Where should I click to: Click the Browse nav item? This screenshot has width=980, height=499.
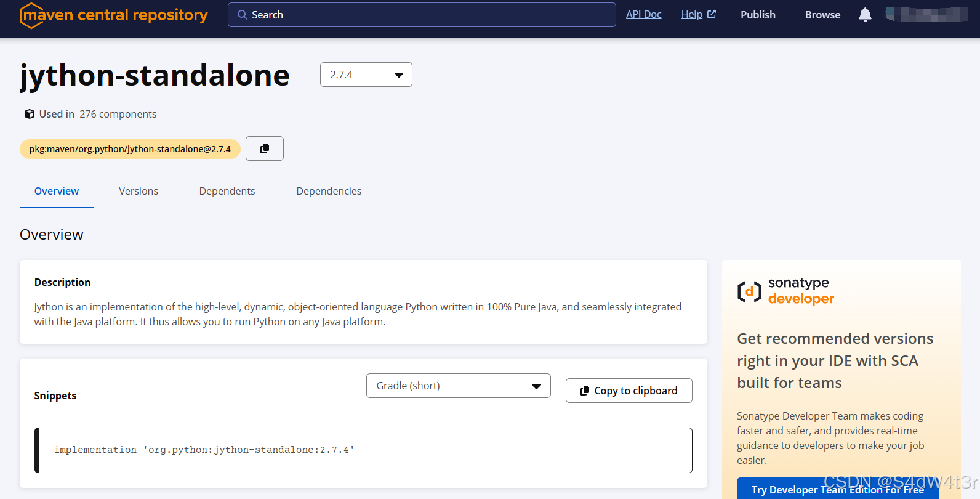[822, 15]
